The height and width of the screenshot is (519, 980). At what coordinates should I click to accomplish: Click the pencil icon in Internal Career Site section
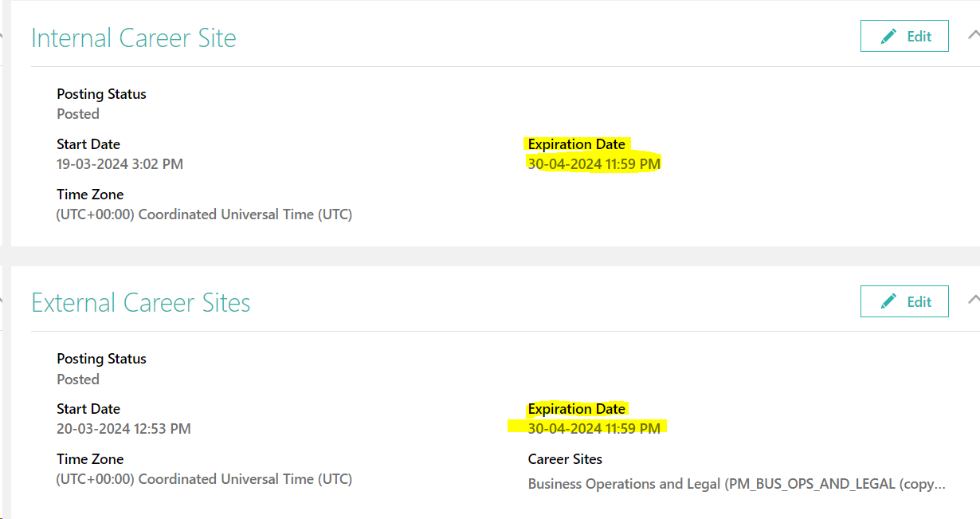(x=887, y=36)
